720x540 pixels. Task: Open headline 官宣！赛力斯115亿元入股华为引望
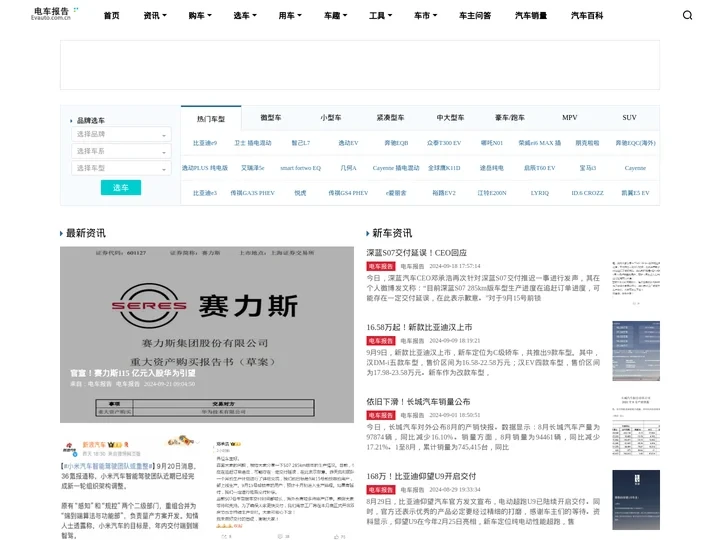click(x=133, y=373)
